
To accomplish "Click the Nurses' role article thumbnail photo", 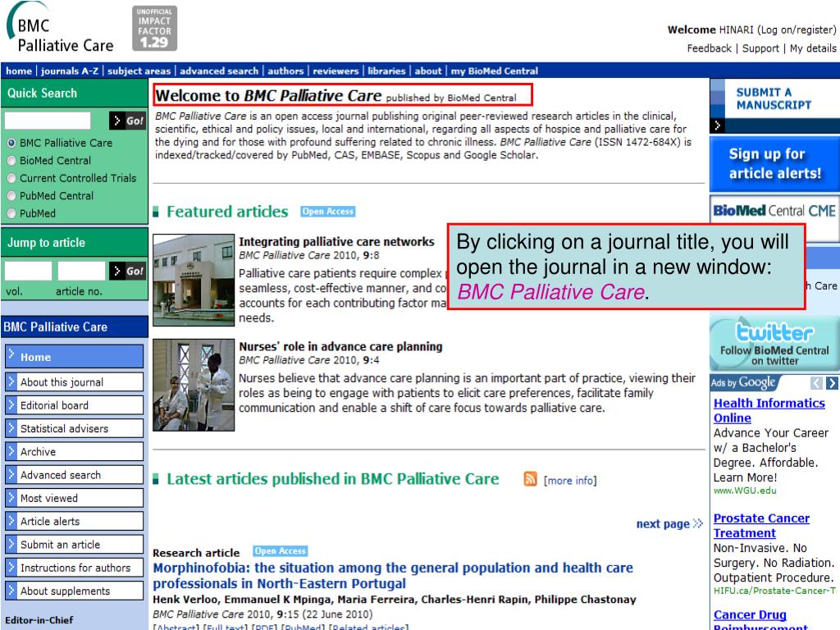I will point(194,385).
